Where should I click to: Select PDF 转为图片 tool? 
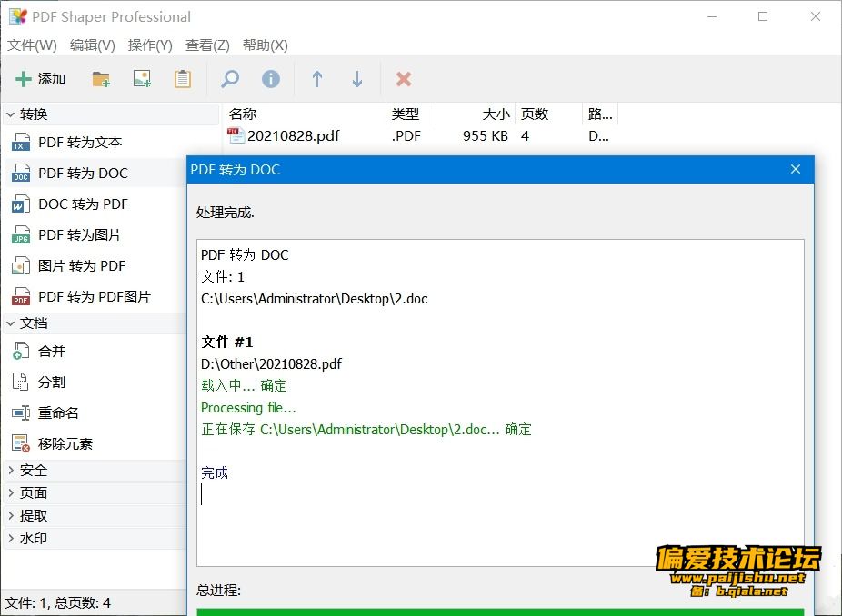[80, 235]
